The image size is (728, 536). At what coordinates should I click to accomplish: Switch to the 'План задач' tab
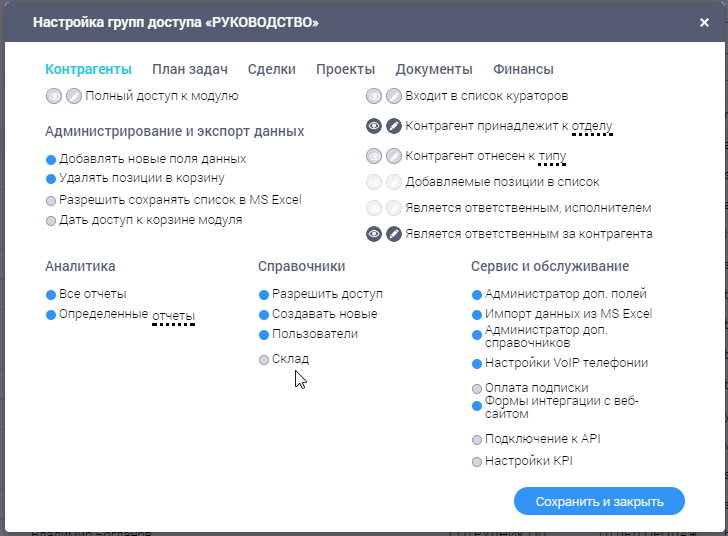190,69
